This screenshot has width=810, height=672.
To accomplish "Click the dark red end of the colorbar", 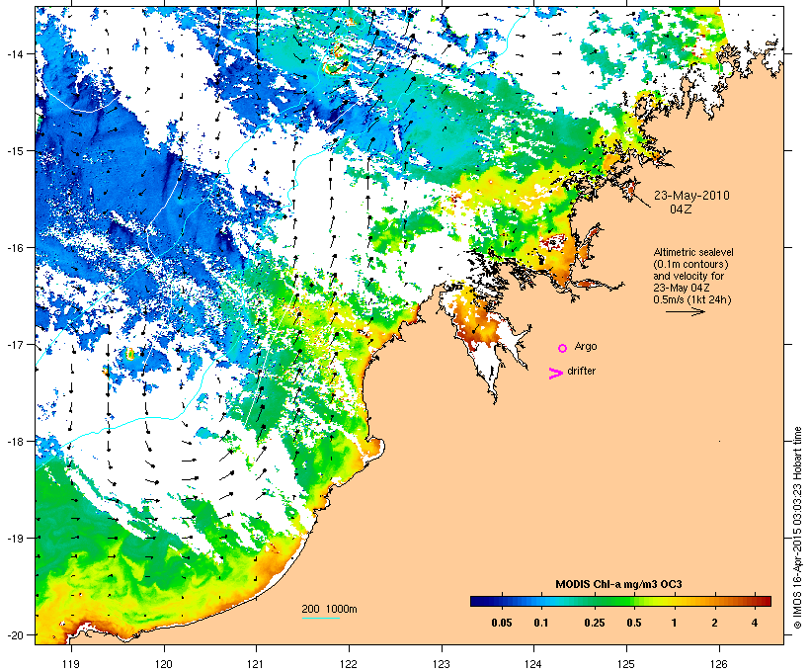I will [766, 601].
